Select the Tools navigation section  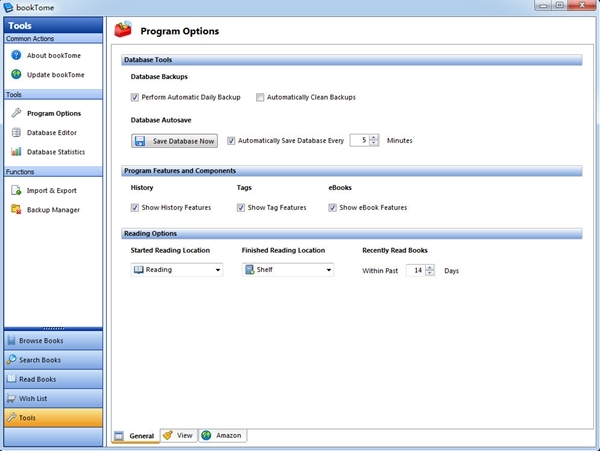tap(53, 417)
